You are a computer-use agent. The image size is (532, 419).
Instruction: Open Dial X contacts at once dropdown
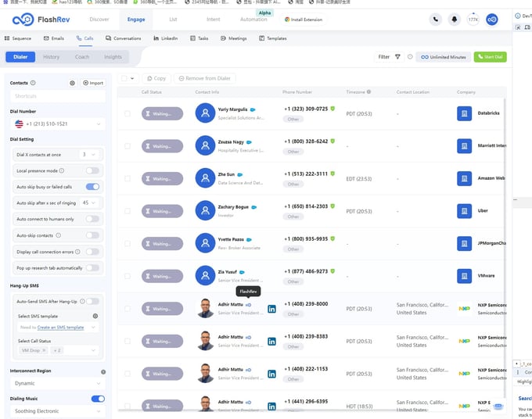pyautogui.click(x=89, y=155)
